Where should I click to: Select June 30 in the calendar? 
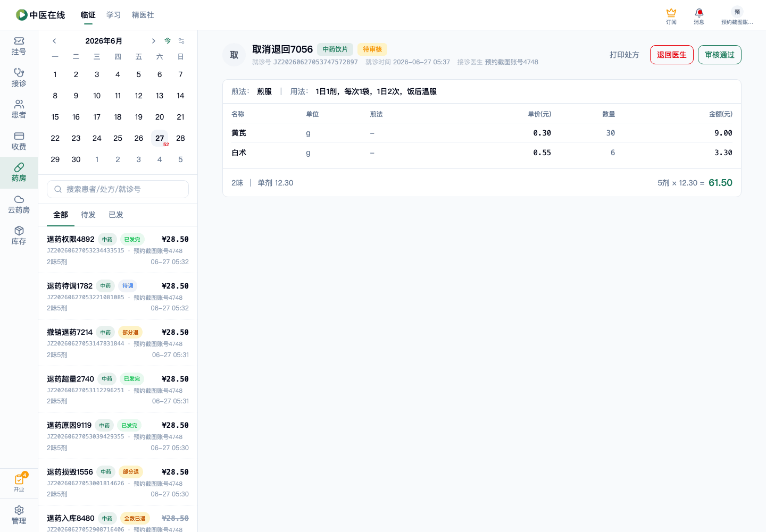pos(76,159)
